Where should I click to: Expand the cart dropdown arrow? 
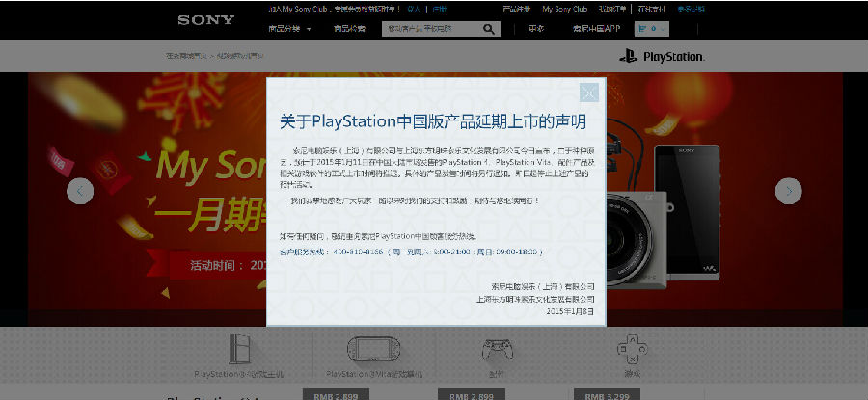[x=663, y=29]
